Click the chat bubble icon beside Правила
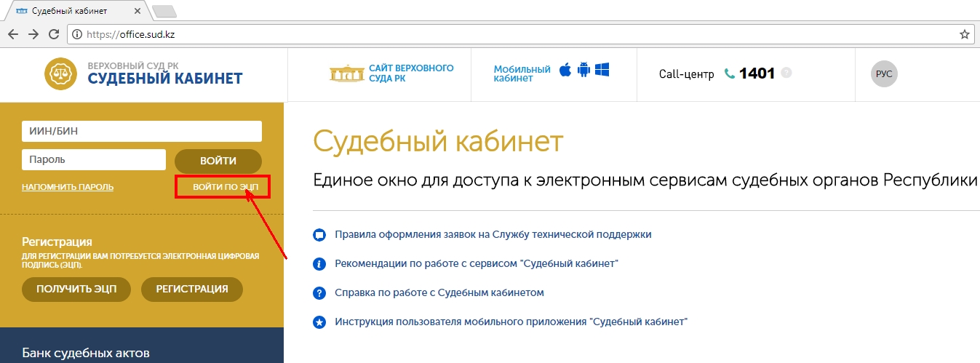 [x=319, y=235]
